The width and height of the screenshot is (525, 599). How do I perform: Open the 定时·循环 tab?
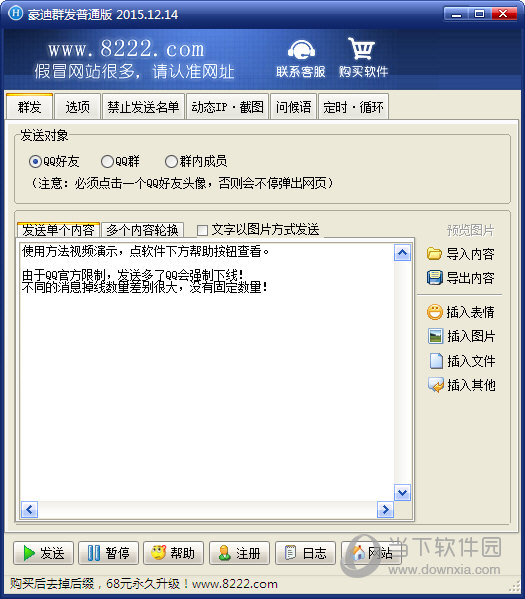tap(353, 107)
